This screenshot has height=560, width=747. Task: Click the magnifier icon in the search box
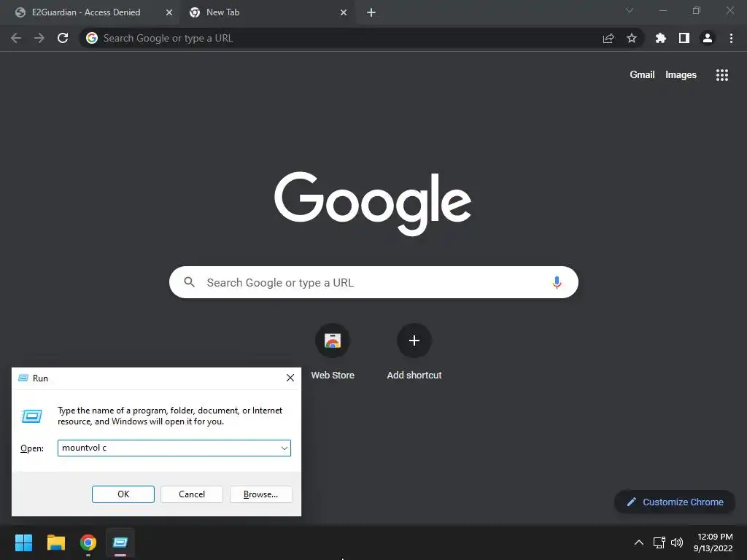(189, 282)
